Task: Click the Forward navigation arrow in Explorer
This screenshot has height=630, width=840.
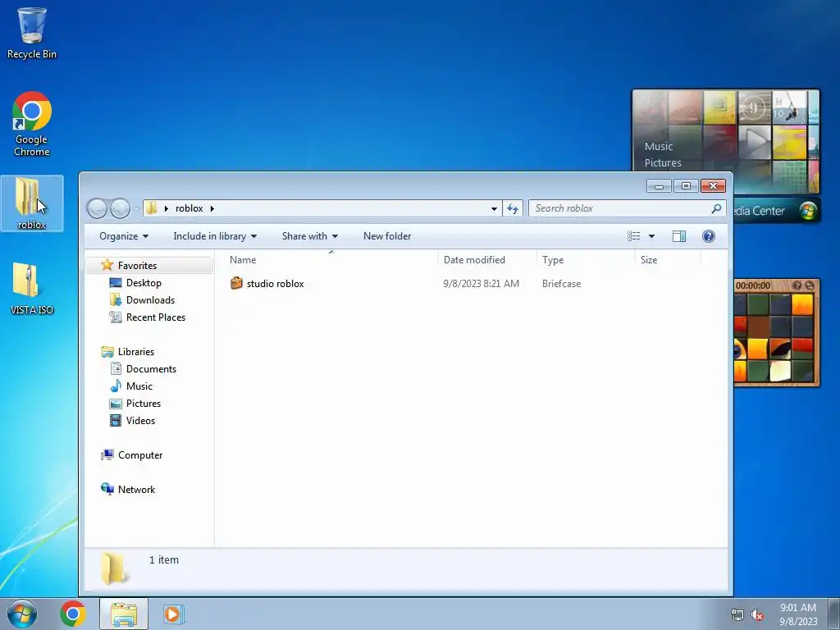Action: tap(120, 208)
